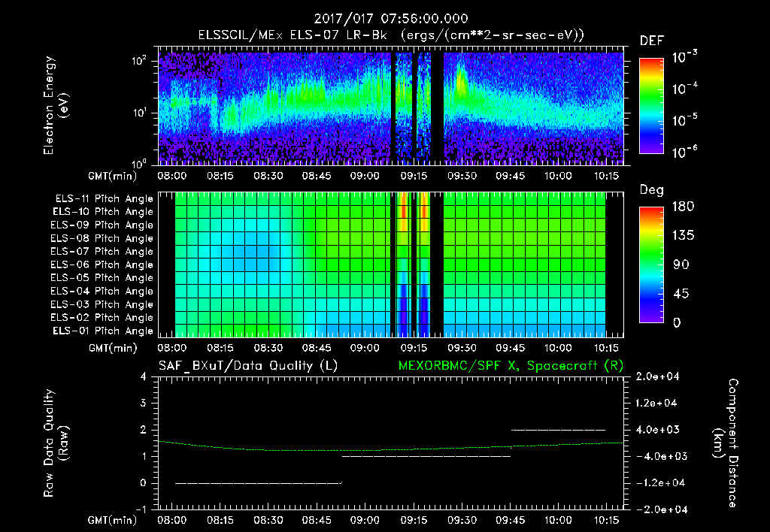Image resolution: width=770 pixels, height=532 pixels.
Task: Select 09:30 tick under the spectrogram panel
Action: (462, 176)
